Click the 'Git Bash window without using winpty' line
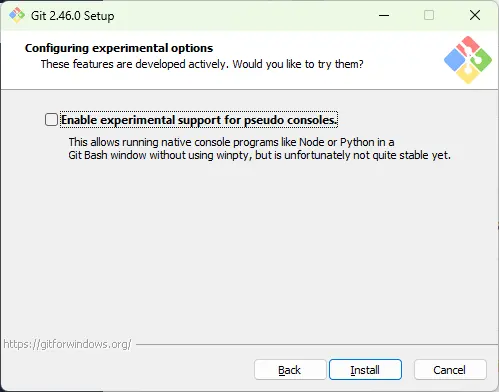 point(259,155)
